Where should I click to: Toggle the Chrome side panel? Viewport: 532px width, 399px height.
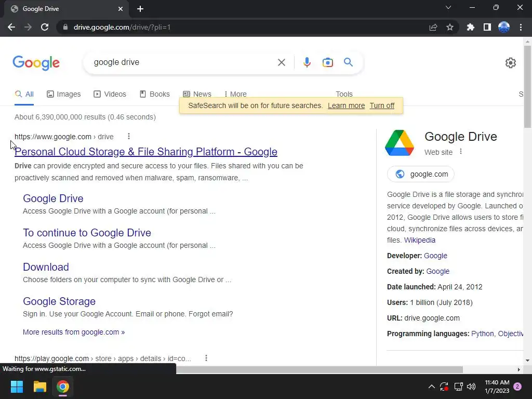point(487,27)
